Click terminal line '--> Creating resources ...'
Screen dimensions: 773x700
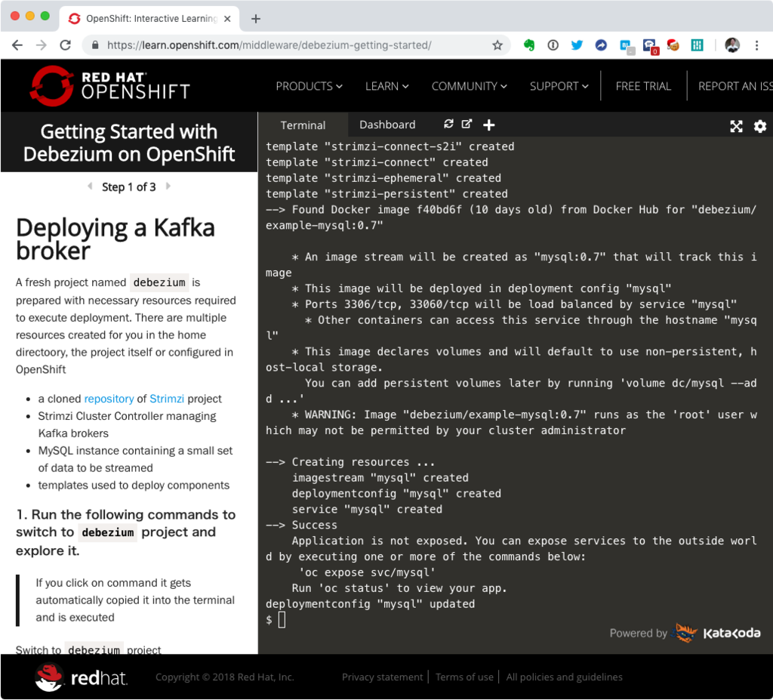pyautogui.click(x=350, y=461)
